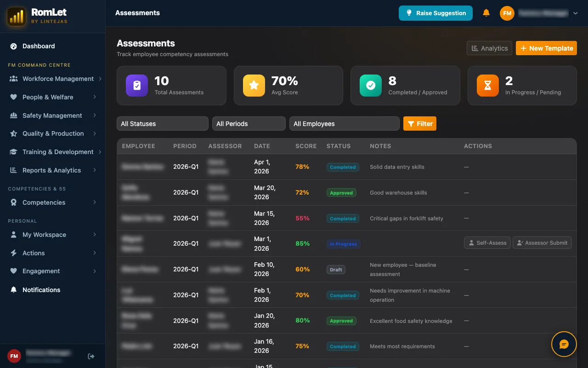Expand the Engagement chevron
Viewport: 588px width, 368px height.
95,271
